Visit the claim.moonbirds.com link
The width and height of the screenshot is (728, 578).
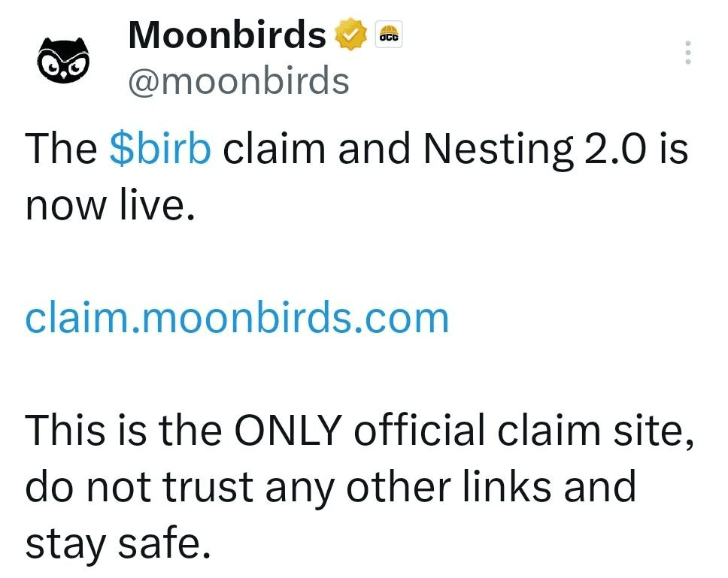[x=237, y=319]
